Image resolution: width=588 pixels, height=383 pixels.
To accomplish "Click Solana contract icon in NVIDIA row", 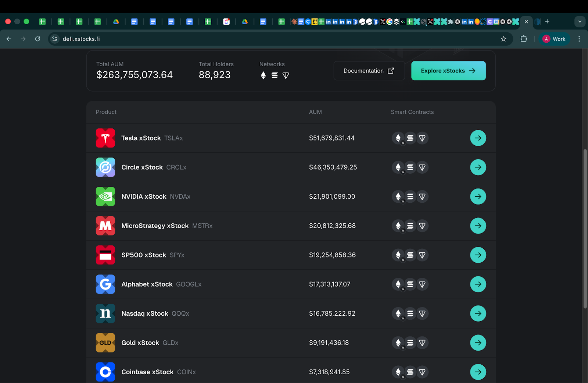I will [410, 196].
